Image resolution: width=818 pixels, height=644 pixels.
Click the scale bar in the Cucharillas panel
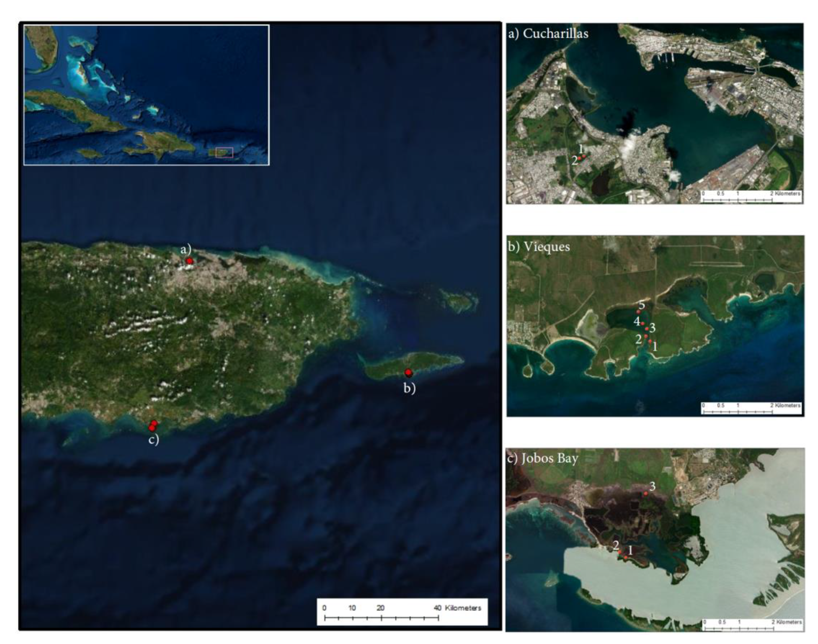(738, 200)
